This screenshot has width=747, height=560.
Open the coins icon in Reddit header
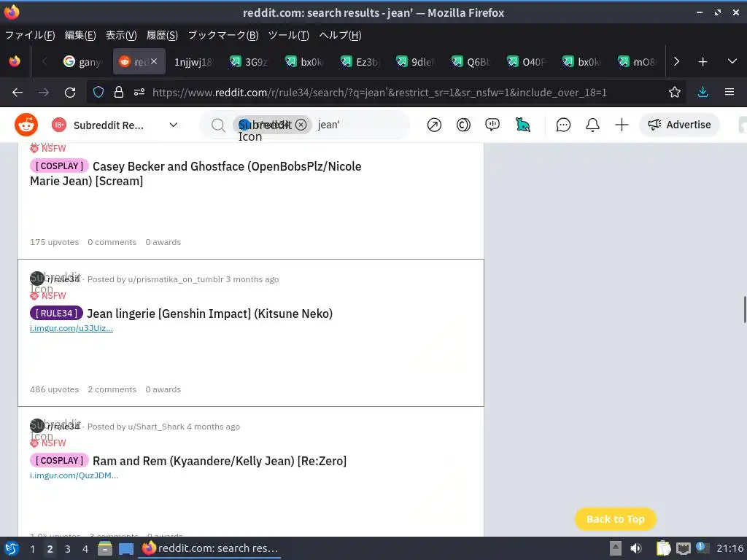[x=463, y=125]
